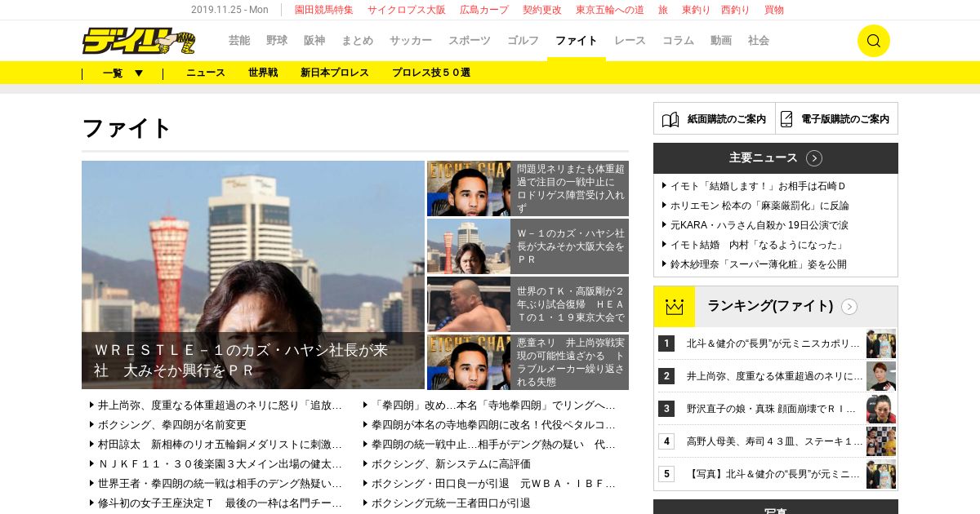Open ranking 2 井上尚弥 article
The height and width of the screenshot is (514, 980).
pyautogui.click(x=774, y=376)
